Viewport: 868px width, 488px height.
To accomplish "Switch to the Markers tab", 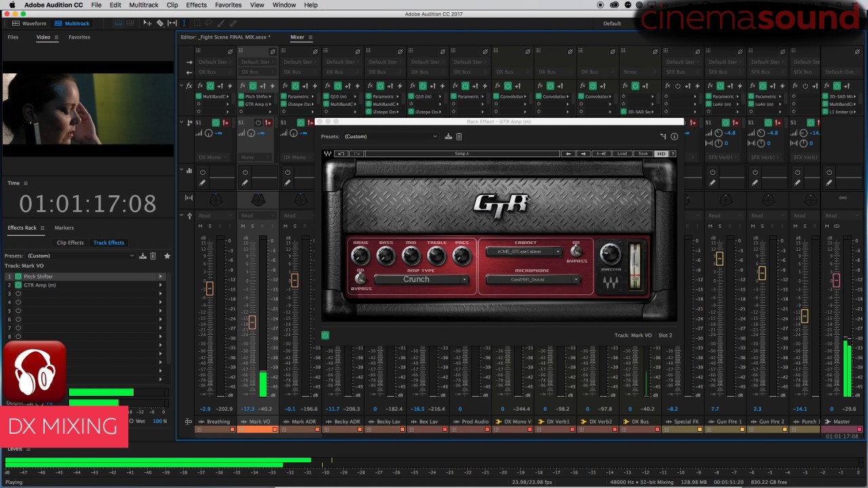I will coord(64,228).
